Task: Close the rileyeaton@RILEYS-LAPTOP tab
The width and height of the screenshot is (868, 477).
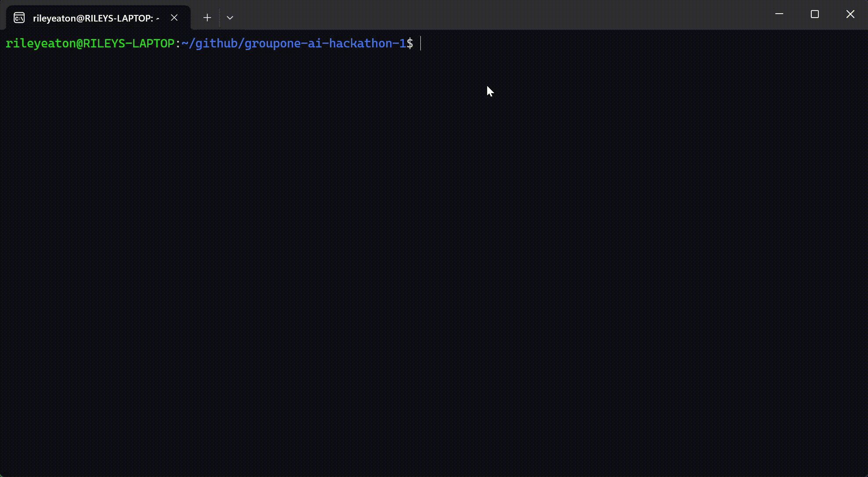Action: tap(174, 18)
